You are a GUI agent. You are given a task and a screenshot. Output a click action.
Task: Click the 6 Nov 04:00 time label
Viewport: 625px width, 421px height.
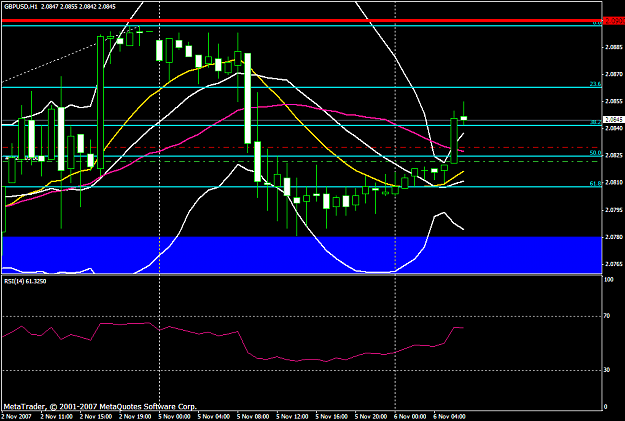coord(450,417)
